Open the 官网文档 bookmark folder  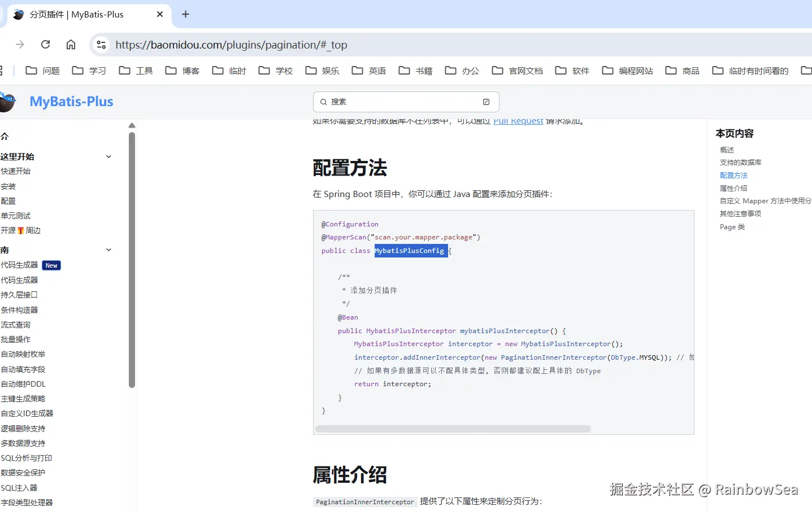pos(518,71)
